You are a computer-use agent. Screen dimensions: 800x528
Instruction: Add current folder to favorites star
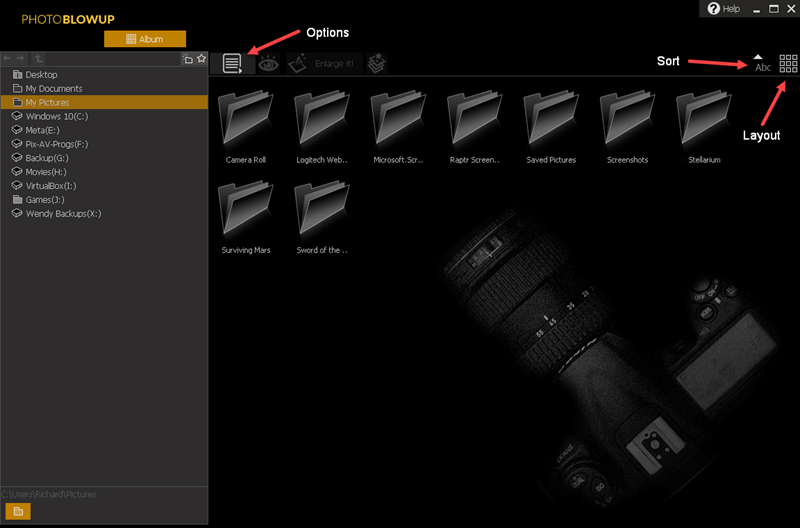[x=202, y=59]
